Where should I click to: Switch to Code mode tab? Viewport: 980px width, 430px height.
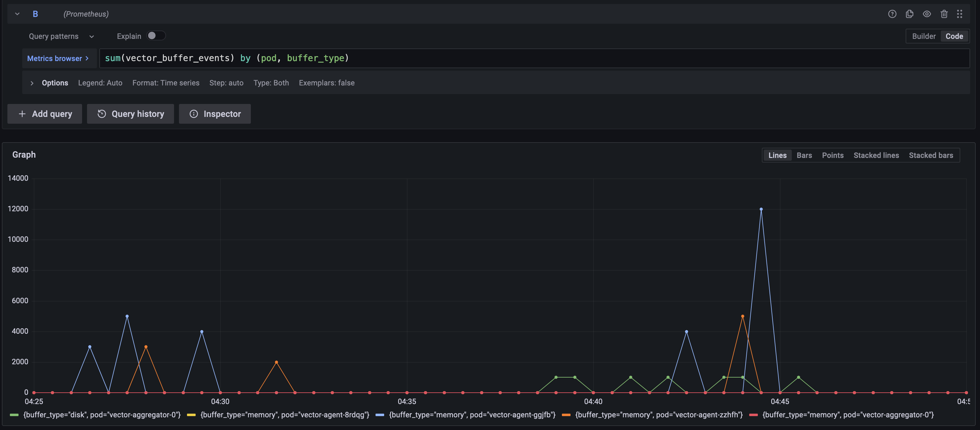[954, 36]
